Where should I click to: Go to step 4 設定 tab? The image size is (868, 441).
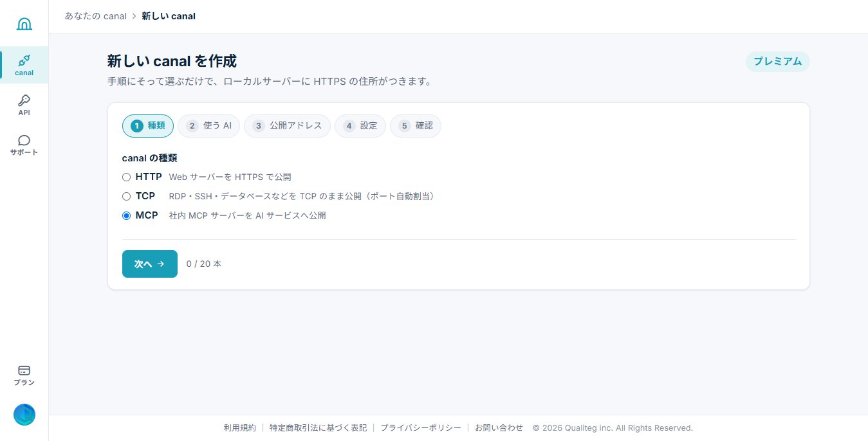click(360, 126)
